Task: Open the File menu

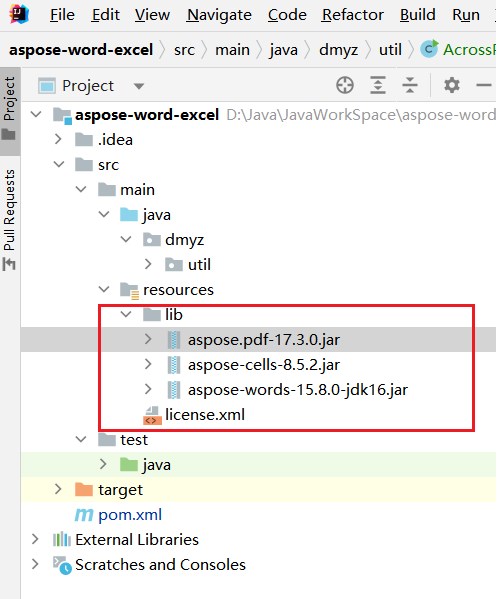Action: click(x=62, y=15)
